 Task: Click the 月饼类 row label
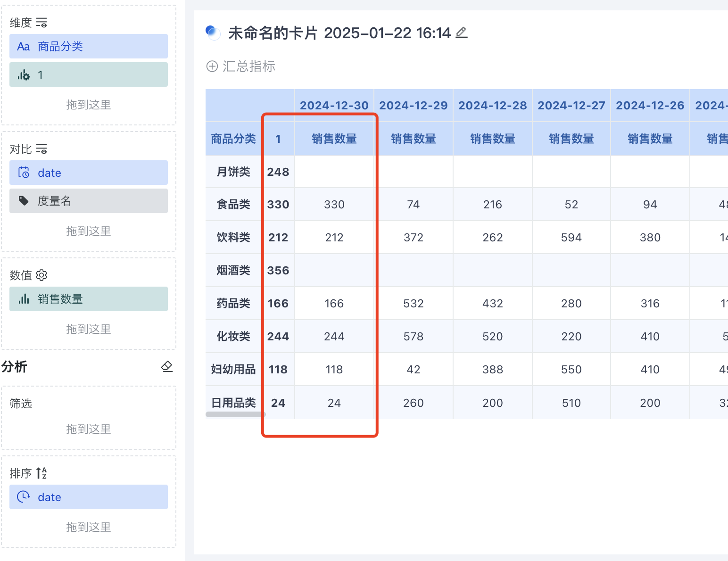[x=233, y=172]
